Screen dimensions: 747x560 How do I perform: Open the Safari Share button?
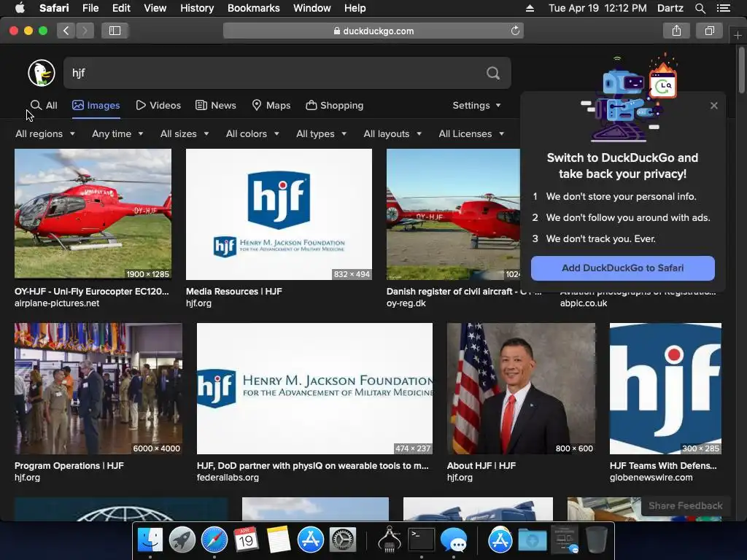[676, 31]
